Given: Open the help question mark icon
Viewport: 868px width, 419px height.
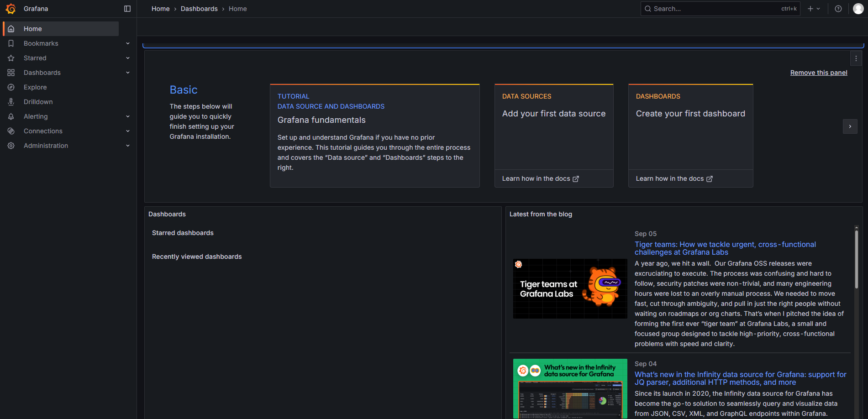Looking at the screenshot, I should tap(838, 9).
